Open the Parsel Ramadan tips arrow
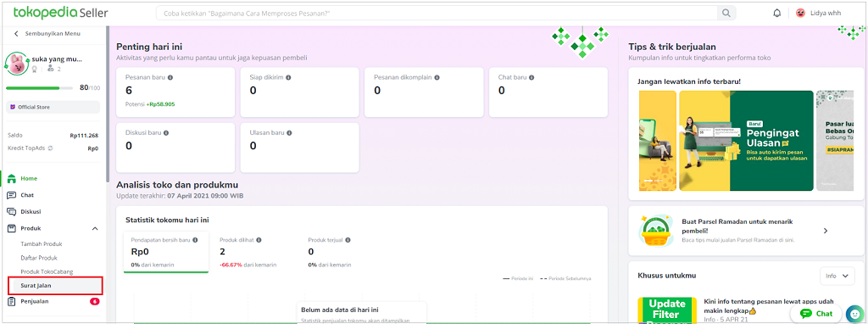Image resolution: width=868 pixels, height=324 pixels. (x=826, y=231)
